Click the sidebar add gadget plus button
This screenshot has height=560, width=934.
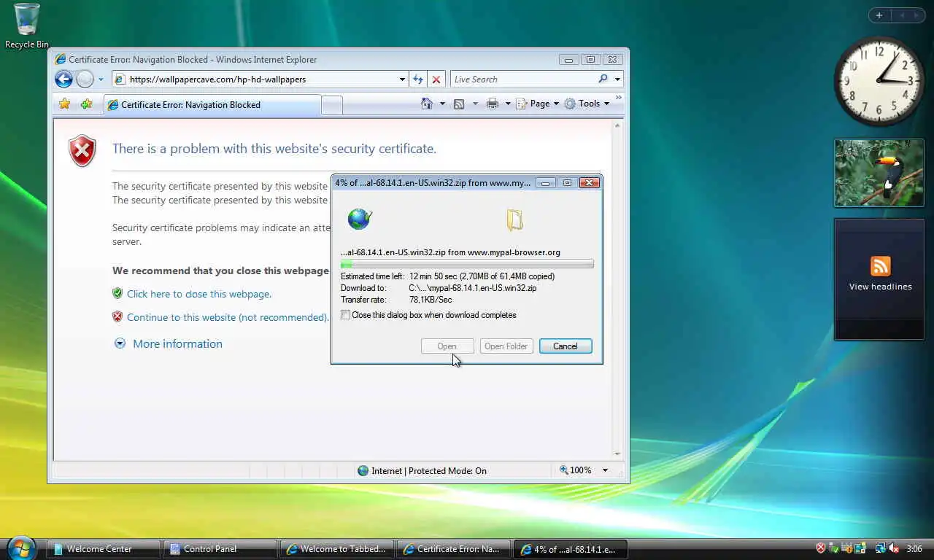(879, 15)
